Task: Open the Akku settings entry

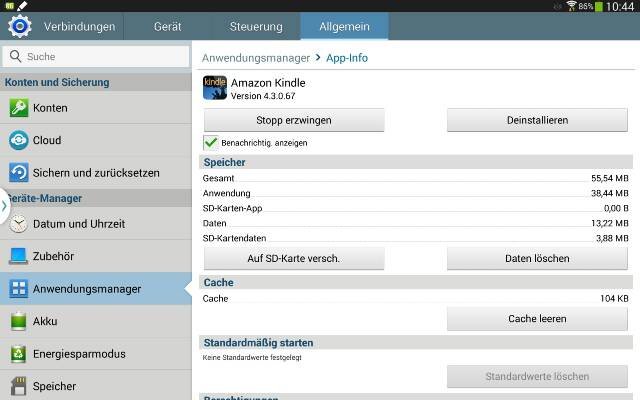Action: pyautogui.click(x=96, y=321)
